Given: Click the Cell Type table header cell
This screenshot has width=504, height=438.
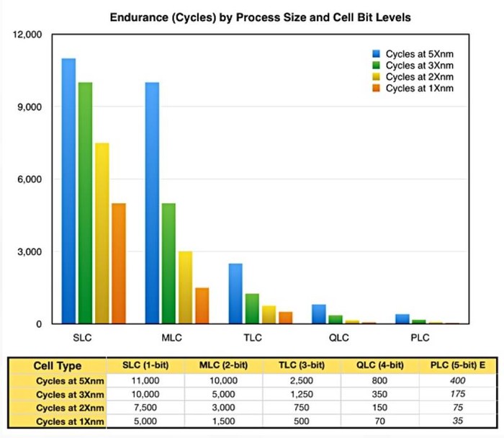Looking at the screenshot, I should click(58, 366).
